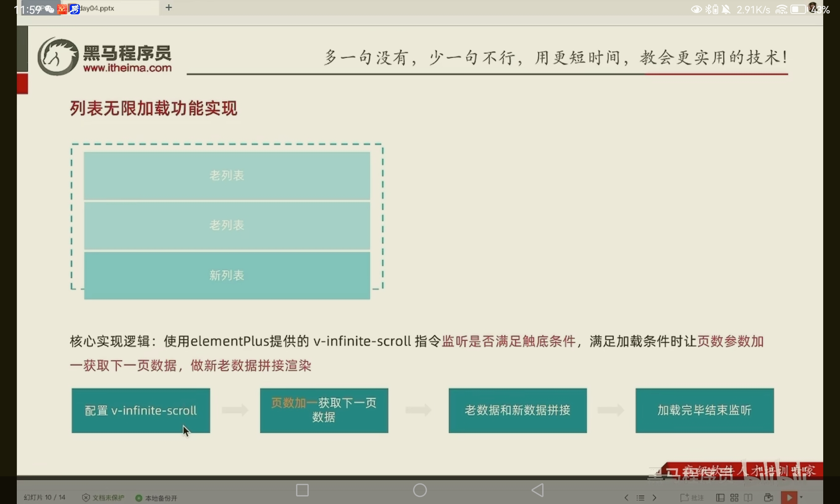Click 配置 v-infinite-scroll step box
The image size is (840, 504).
tap(141, 410)
